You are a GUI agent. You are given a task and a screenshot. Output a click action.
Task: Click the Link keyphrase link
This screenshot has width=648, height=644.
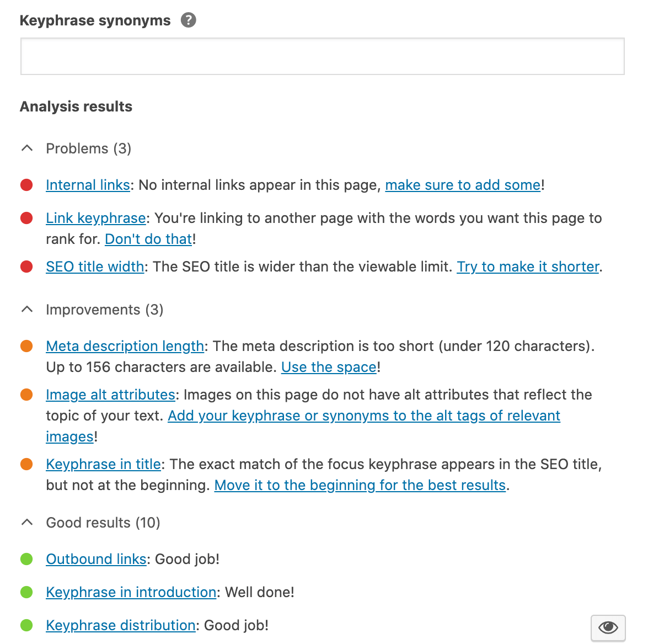95,218
